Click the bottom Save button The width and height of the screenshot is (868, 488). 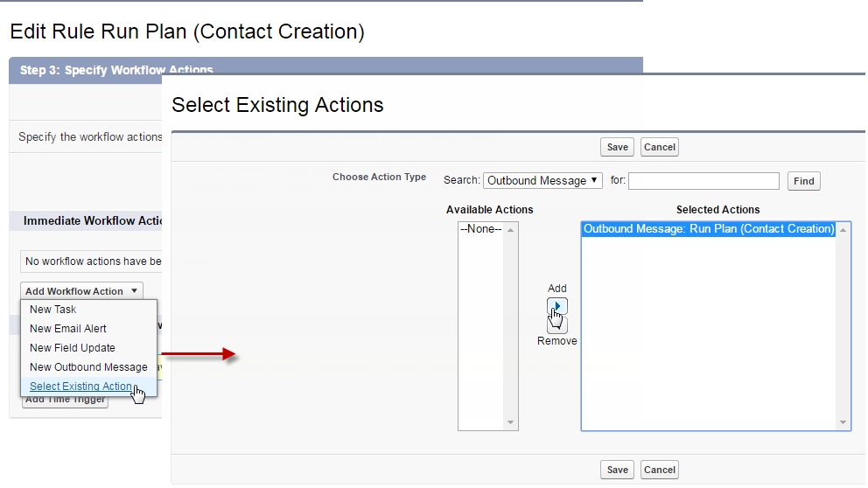click(x=617, y=470)
